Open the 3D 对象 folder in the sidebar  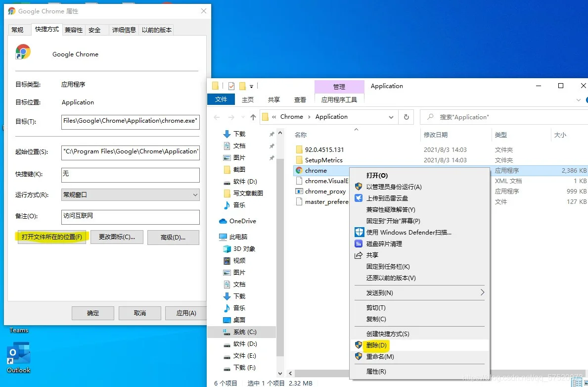click(239, 248)
